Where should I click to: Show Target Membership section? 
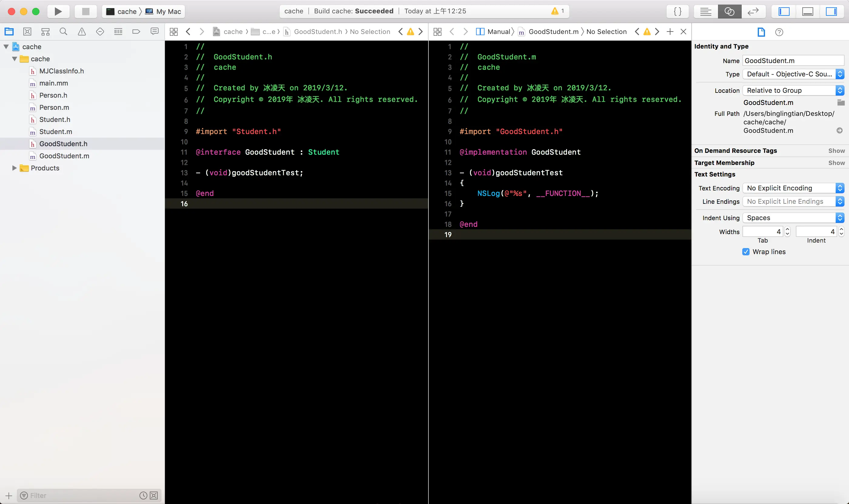(x=836, y=163)
